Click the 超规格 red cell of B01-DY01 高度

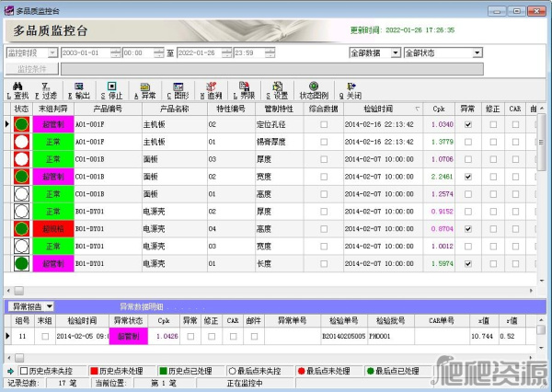53,229
